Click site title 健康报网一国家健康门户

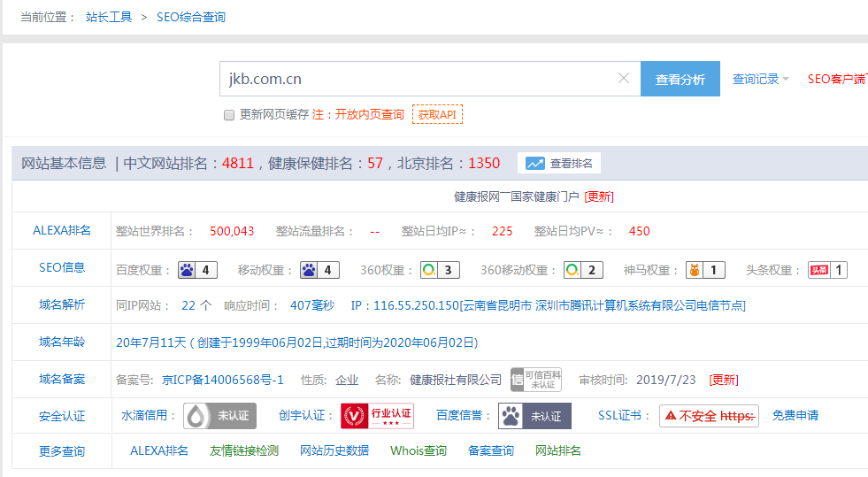[517, 196]
